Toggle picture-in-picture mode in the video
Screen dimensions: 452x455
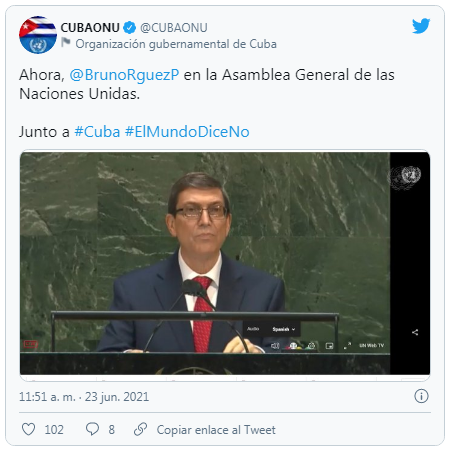click(329, 346)
